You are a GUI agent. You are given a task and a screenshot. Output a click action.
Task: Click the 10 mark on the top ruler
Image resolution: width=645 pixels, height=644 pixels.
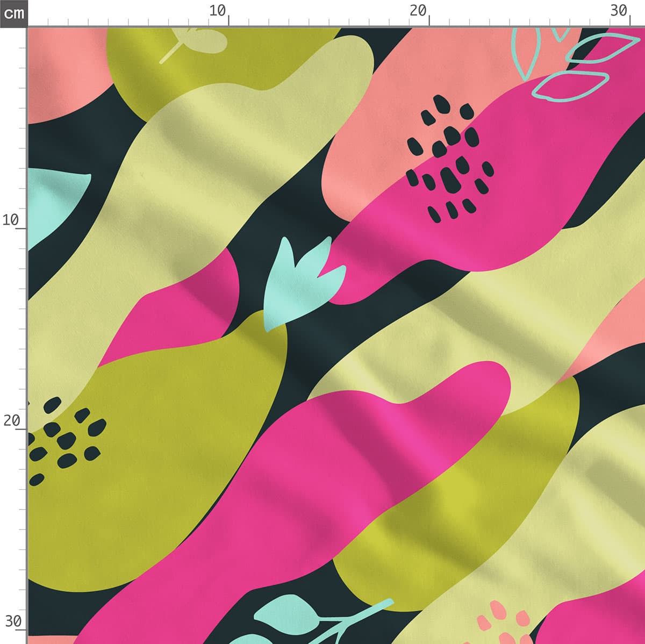[x=218, y=11]
